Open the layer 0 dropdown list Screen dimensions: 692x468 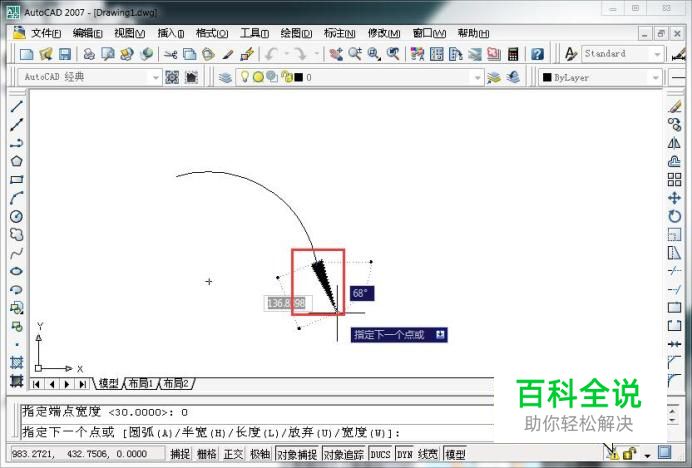477,78
